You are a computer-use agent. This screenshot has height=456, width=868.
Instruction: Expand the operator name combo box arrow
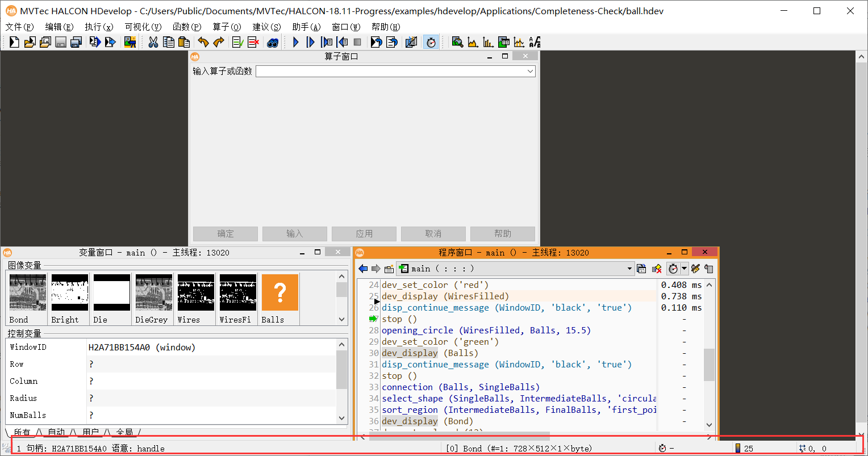pyautogui.click(x=530, y=71)
